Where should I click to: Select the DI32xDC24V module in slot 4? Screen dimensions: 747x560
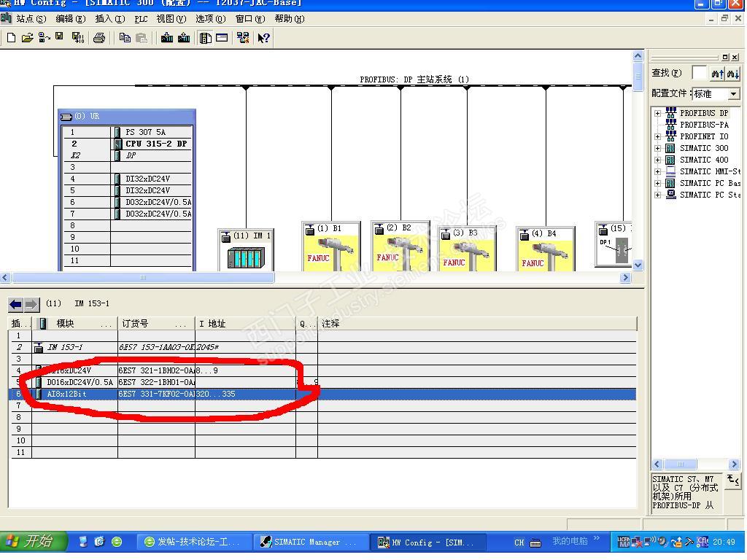coord(128,179)
